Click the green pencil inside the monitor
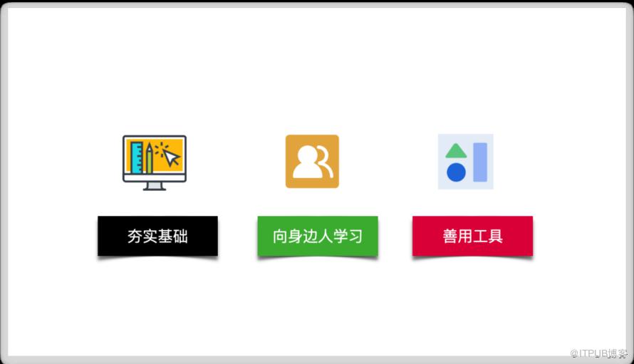This screenshot has height=364, width=634. (149, 158)
